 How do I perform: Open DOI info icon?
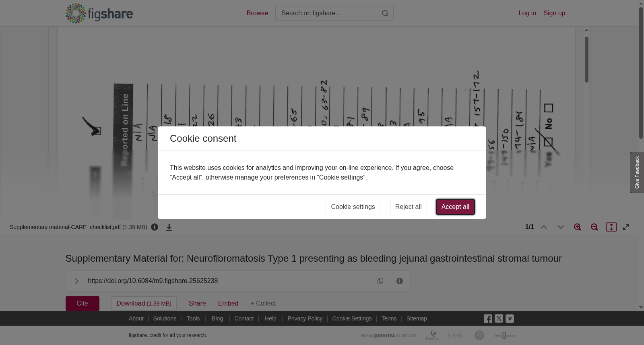(400, 281)
